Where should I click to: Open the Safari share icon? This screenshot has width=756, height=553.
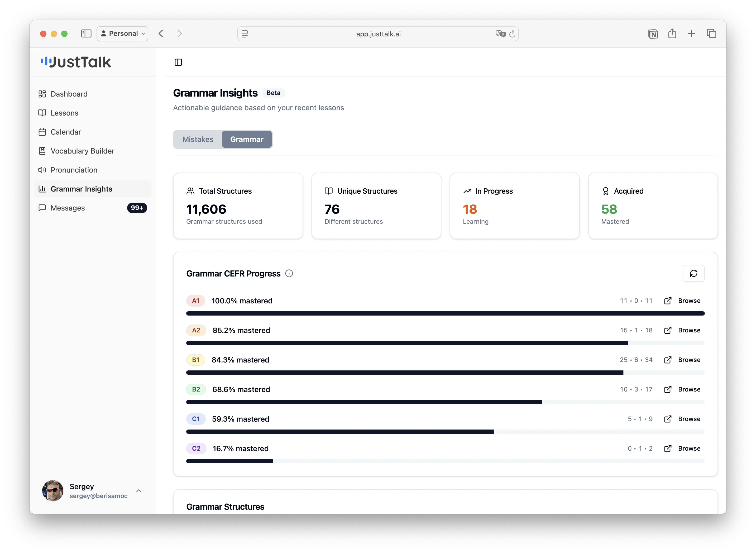tap(672, 34)
